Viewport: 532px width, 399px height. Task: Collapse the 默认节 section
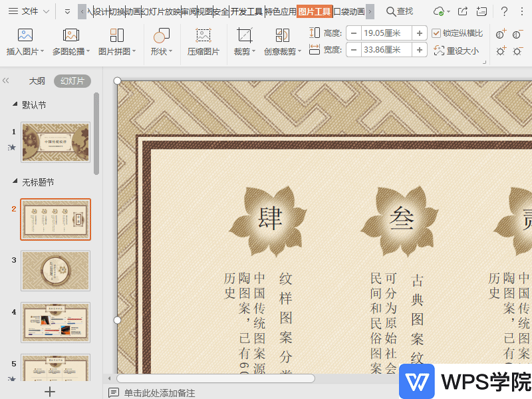(15, 104)
